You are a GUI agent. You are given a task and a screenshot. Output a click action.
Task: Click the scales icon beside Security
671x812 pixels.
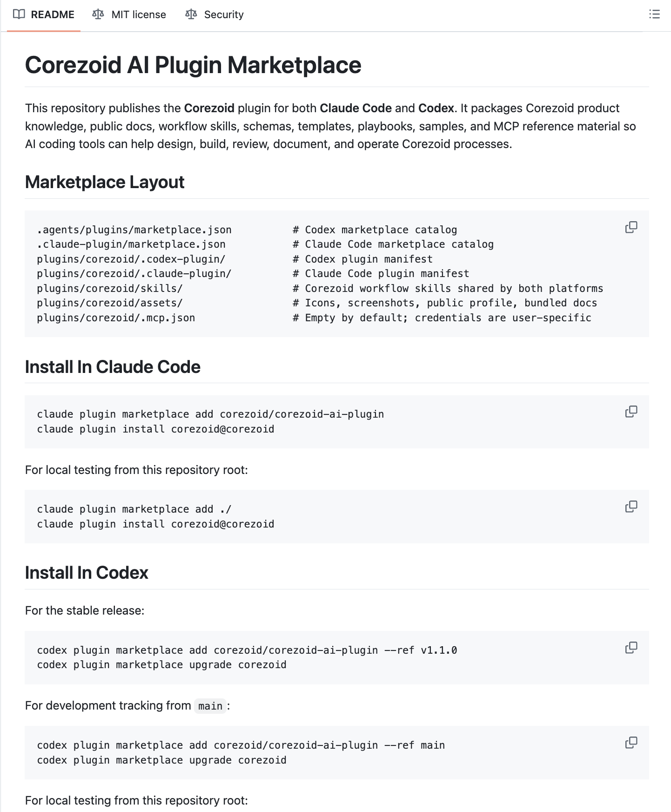191,14
